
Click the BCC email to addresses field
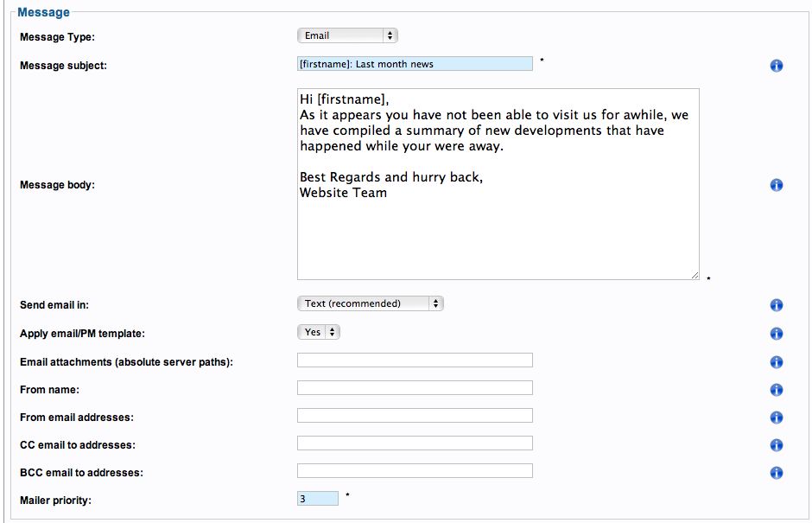(415, 470)
